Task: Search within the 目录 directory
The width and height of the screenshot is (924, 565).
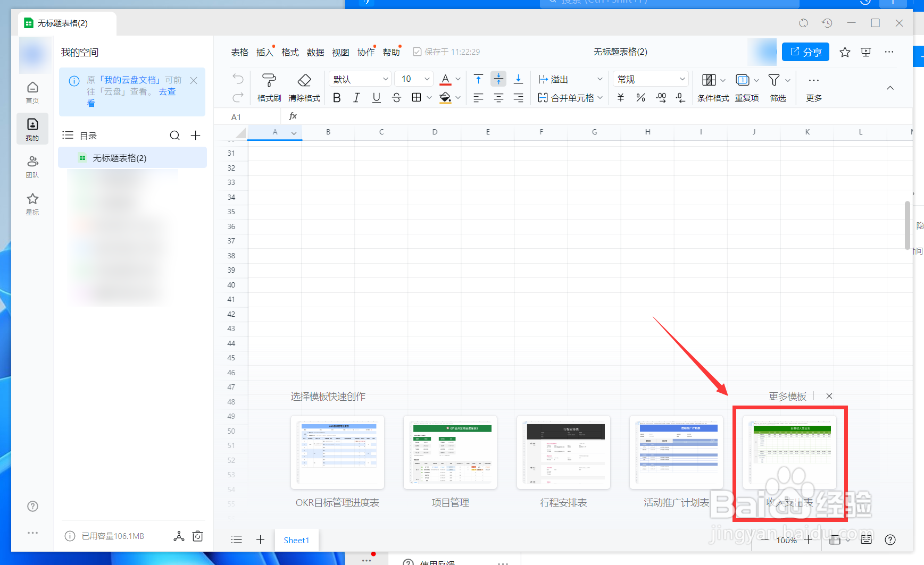Action: [174, 136]
